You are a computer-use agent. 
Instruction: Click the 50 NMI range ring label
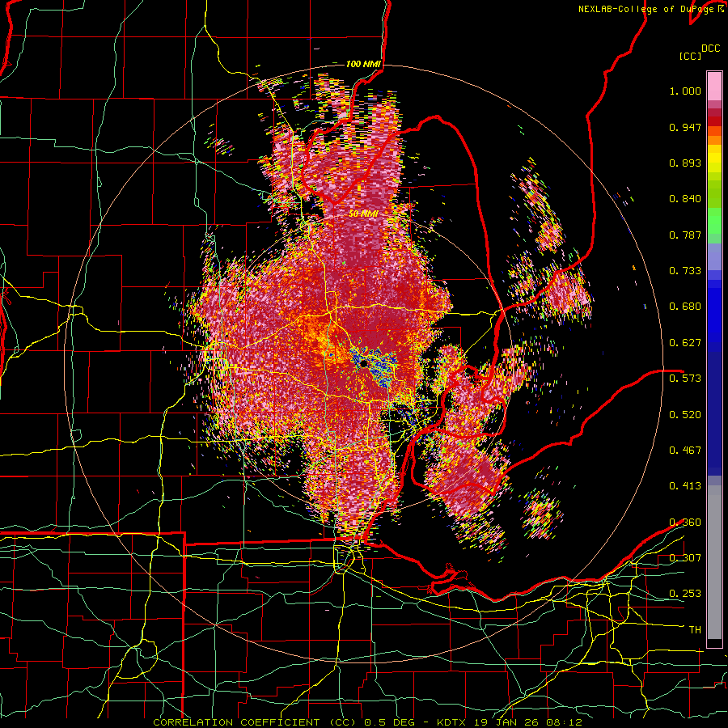[x=363, y=214]
